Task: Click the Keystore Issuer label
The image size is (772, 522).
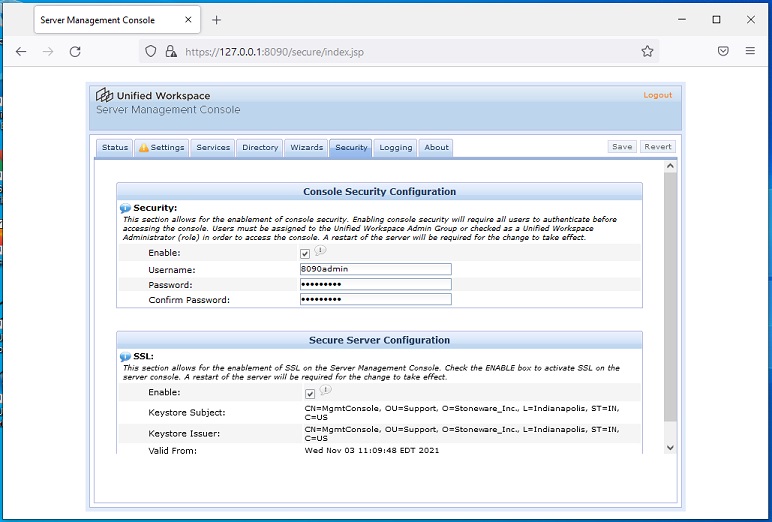Action: tap(184, 434)
